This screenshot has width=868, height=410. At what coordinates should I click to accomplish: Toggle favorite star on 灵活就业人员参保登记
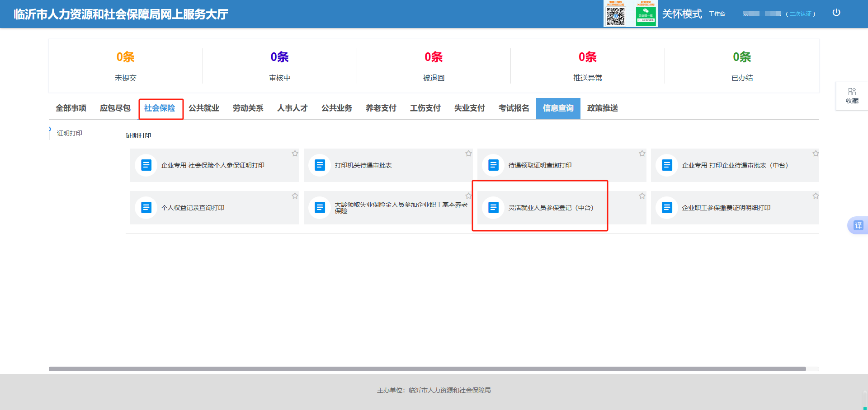point(642,196)
